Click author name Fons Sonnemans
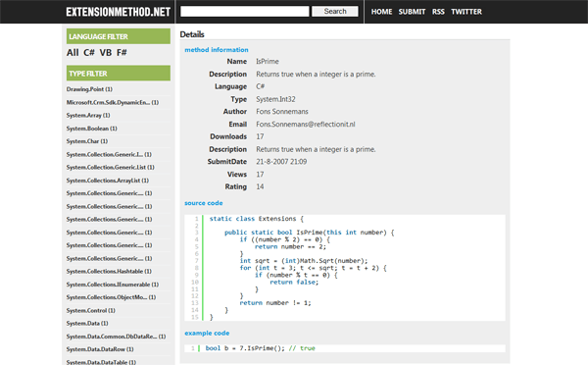The image size is (588, 365). [x=282, y=112]
